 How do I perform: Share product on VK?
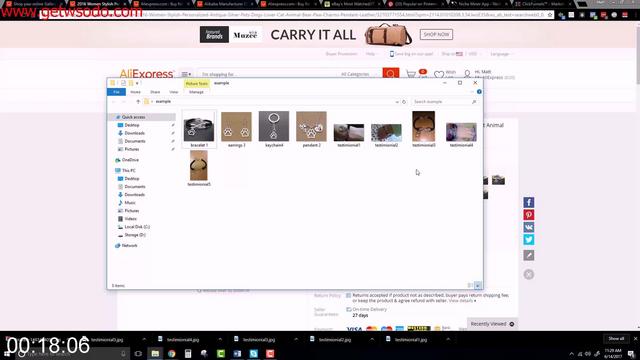tap(529, 227)
